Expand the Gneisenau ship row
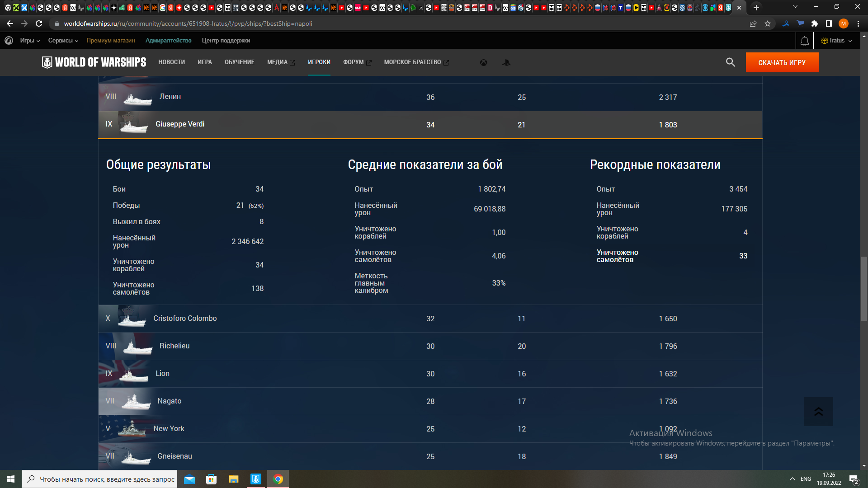The height and width of the screenshot is (488, 868). [x=430, y=456]
